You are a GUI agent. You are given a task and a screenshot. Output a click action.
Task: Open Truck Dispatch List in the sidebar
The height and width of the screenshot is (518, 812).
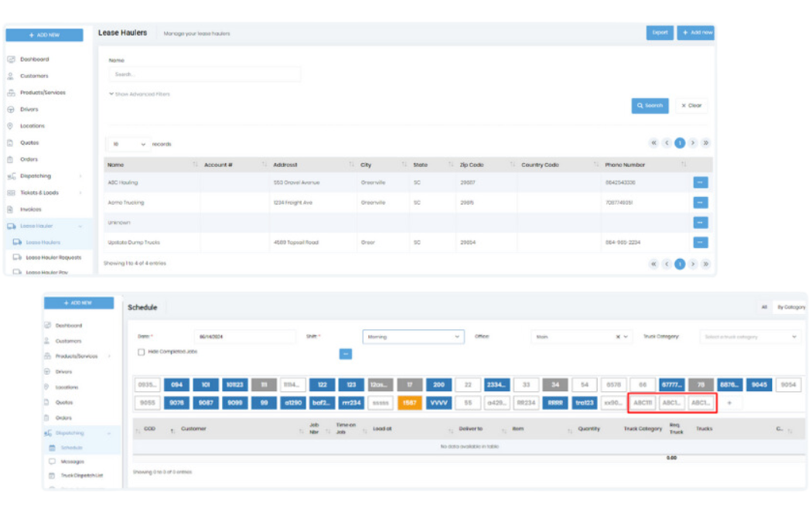point(81,475)
